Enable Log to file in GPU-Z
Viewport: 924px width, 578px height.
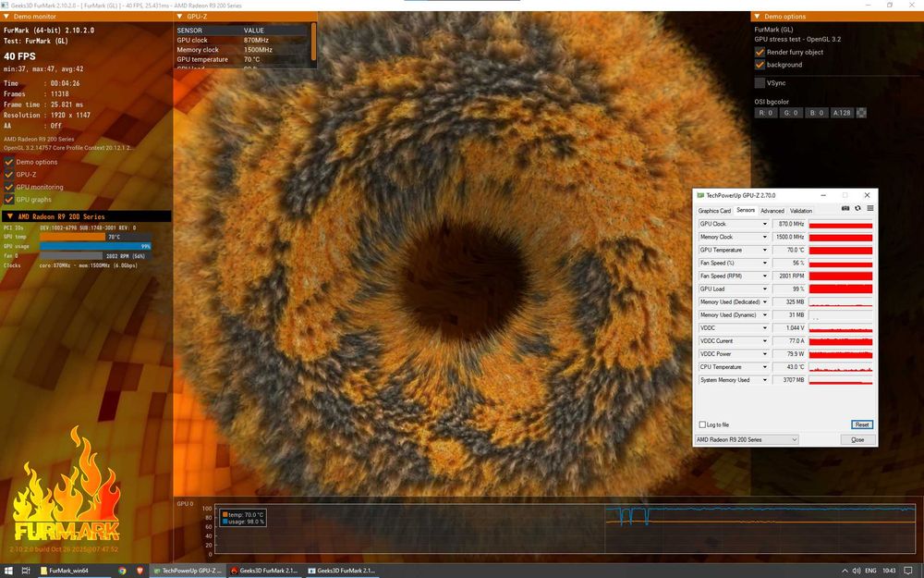(x=702, y=424)
